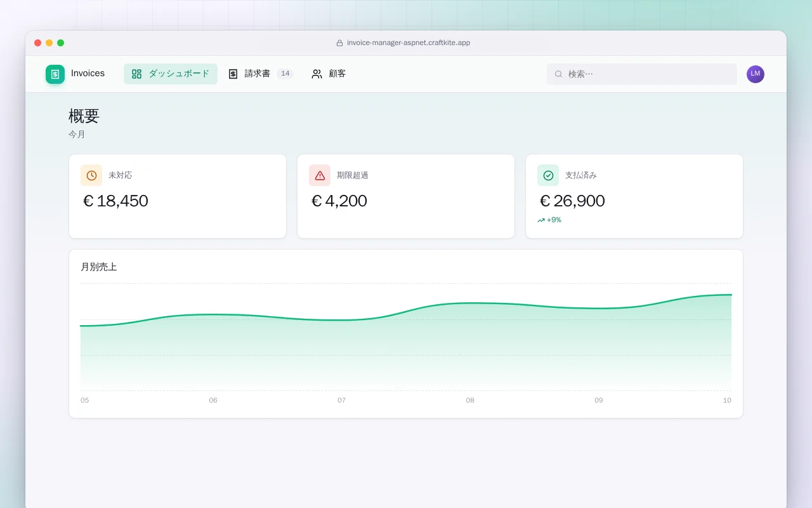Click the green maximize window button
Screen dimensions: 812x508
[61, 43]
